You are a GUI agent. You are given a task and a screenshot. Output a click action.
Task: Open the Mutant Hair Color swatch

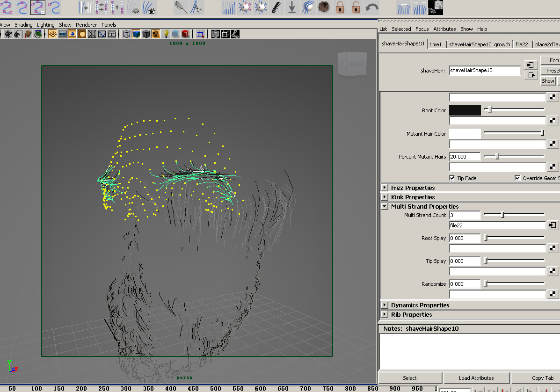coord(465,133)
